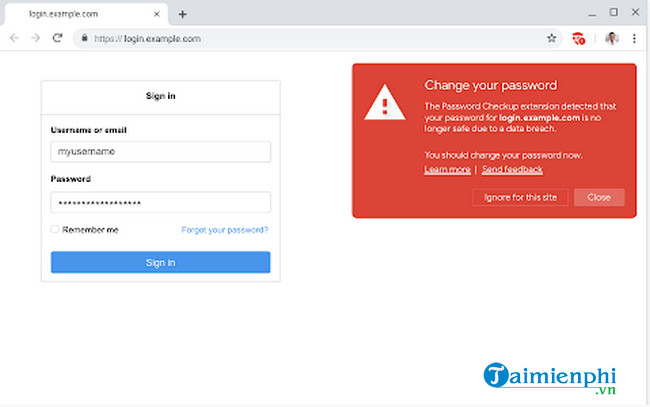The width and height of the screenshot is (650, 407).
Task: View site info via the padlock icon
Action: point(85,38)
